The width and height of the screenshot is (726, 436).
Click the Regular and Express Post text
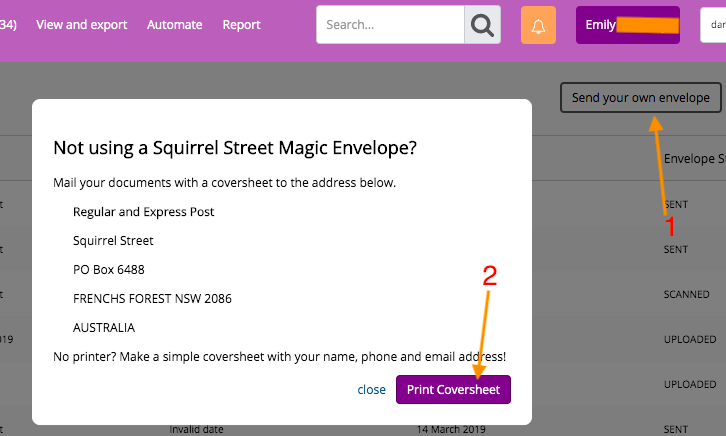(144, 212)
